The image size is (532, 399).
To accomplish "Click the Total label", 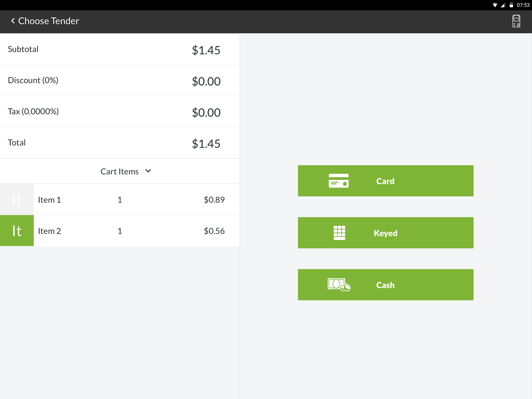I will [17, 143].
